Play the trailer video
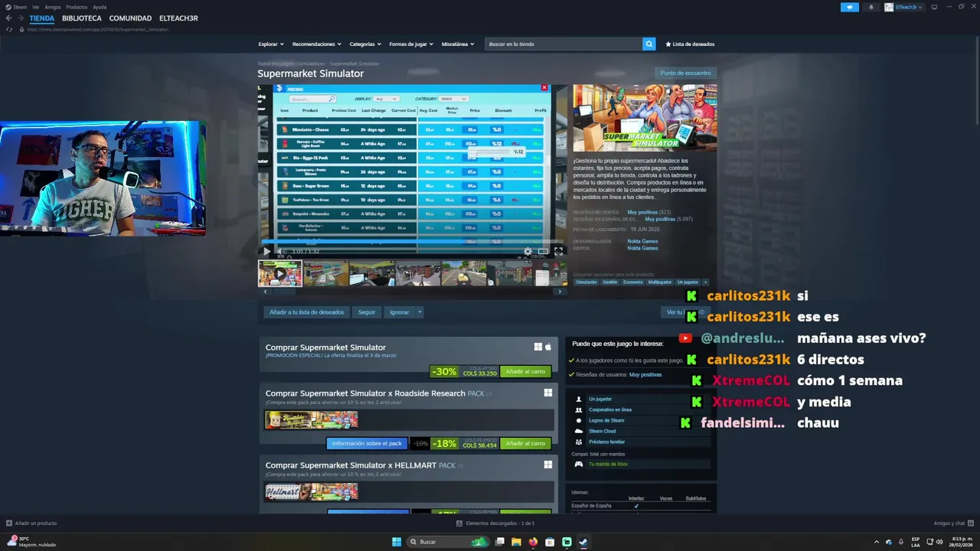Image resolution: width=980 pixels, height=551 pixels. coord(266,251)
